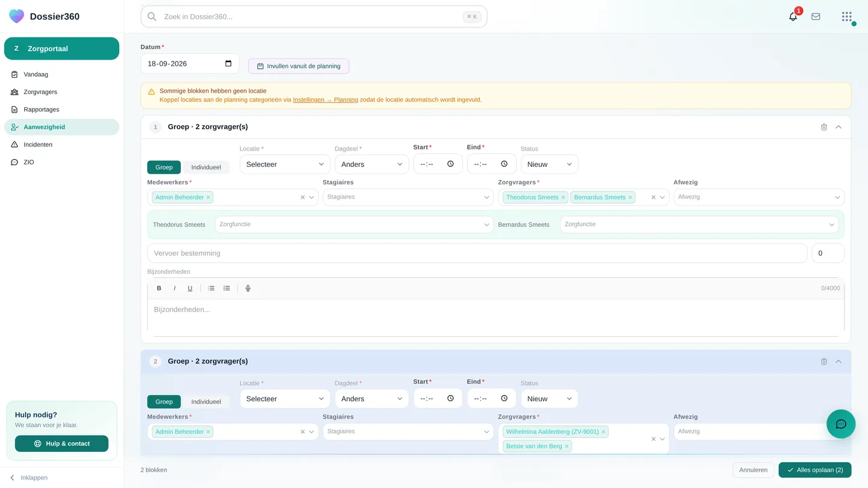Save all with Alles opslaan button

pos(815,470)
